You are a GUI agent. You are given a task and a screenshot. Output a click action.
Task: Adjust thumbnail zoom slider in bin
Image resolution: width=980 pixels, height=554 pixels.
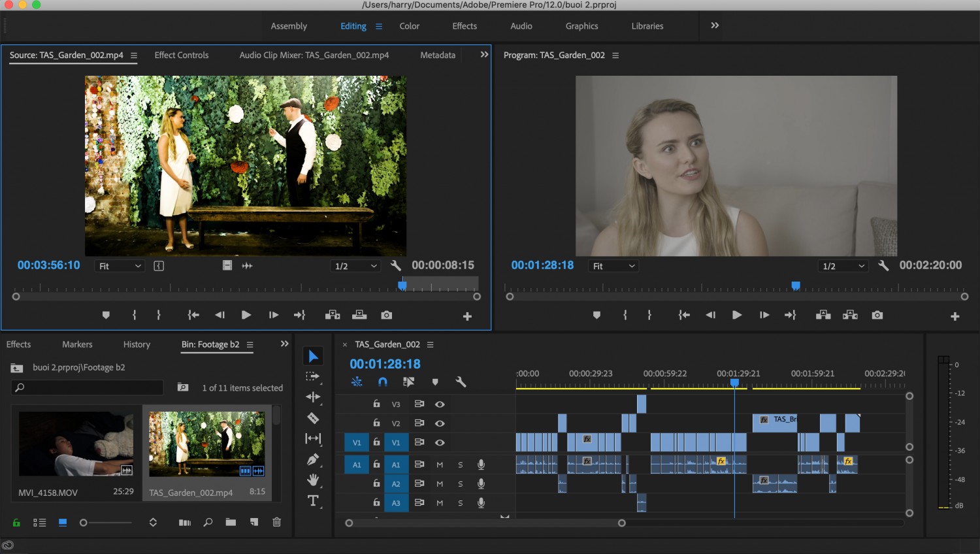(106, 522)
